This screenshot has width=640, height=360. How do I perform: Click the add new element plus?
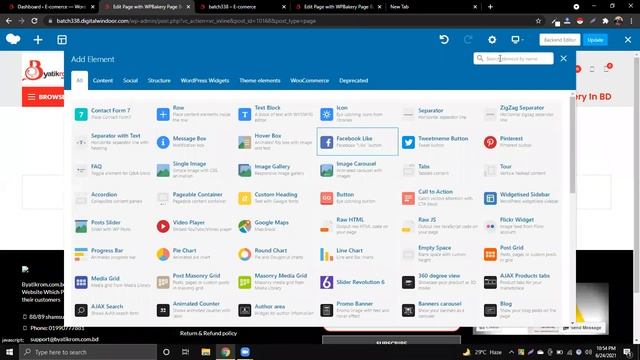(38, 40)
